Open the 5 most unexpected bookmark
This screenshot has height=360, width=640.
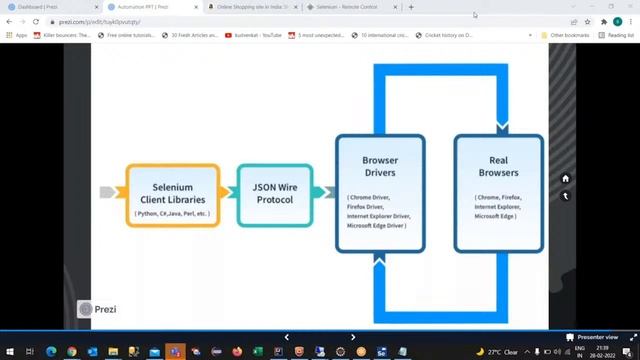pos(317,36)
